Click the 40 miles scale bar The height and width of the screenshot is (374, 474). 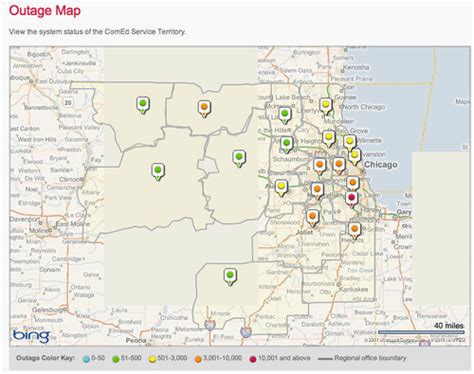point(421,332)
